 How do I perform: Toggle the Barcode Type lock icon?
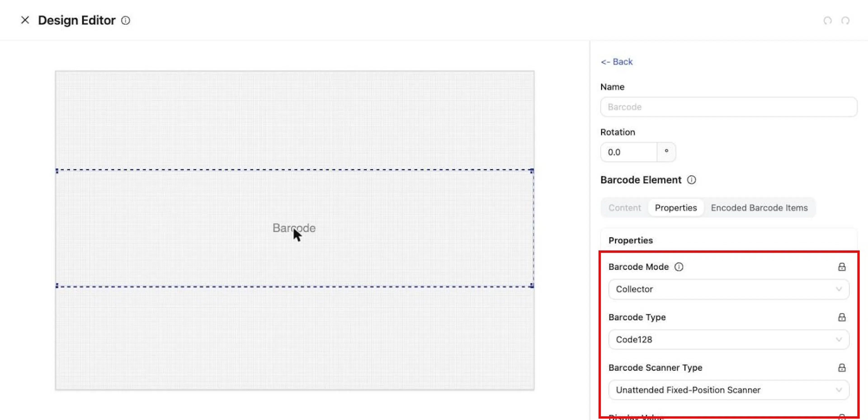pyautogui.click(x=842, y=317)
